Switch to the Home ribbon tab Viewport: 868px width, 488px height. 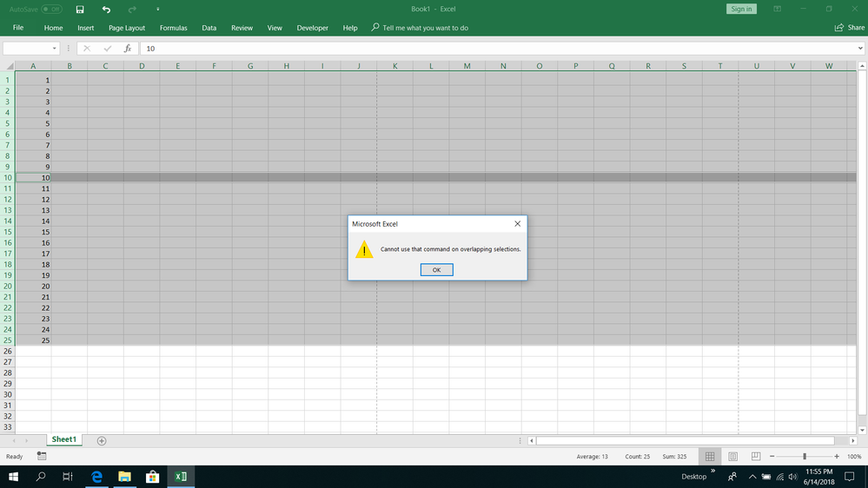53,28
